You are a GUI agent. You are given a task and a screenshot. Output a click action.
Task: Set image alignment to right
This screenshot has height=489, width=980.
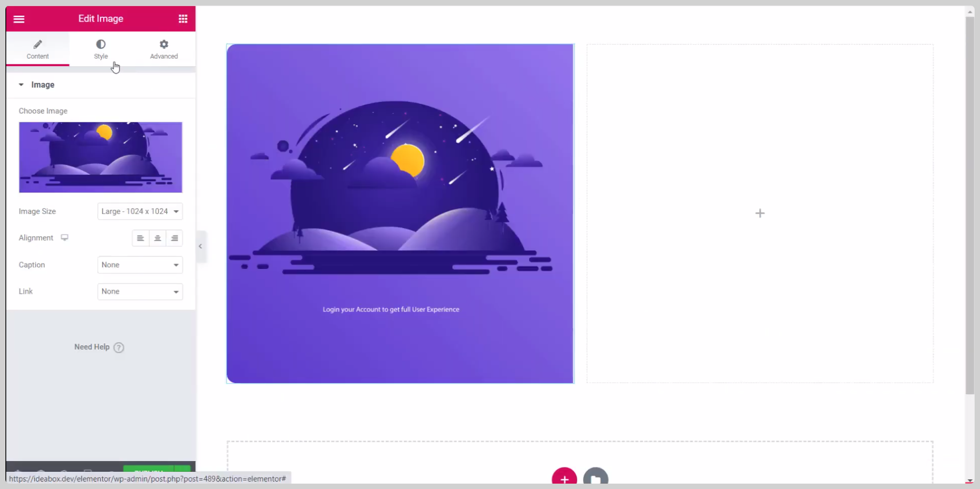(x=175, y=238)
